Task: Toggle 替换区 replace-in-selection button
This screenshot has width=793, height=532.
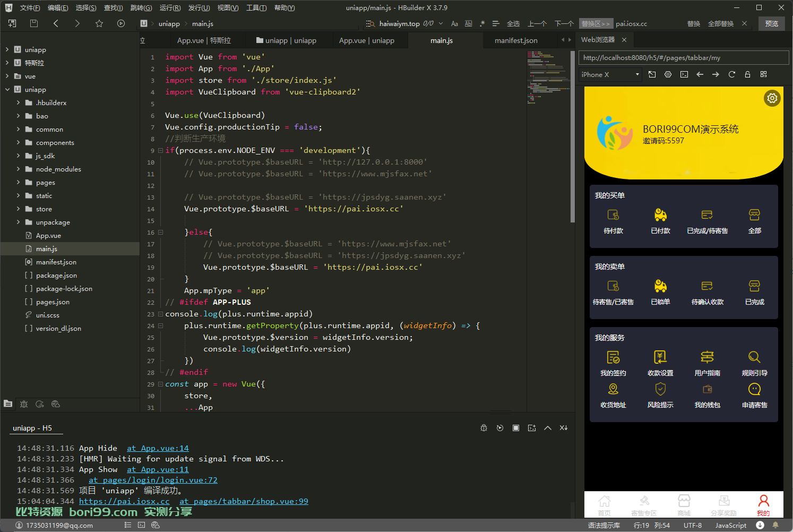Action: tap(596, 23)
